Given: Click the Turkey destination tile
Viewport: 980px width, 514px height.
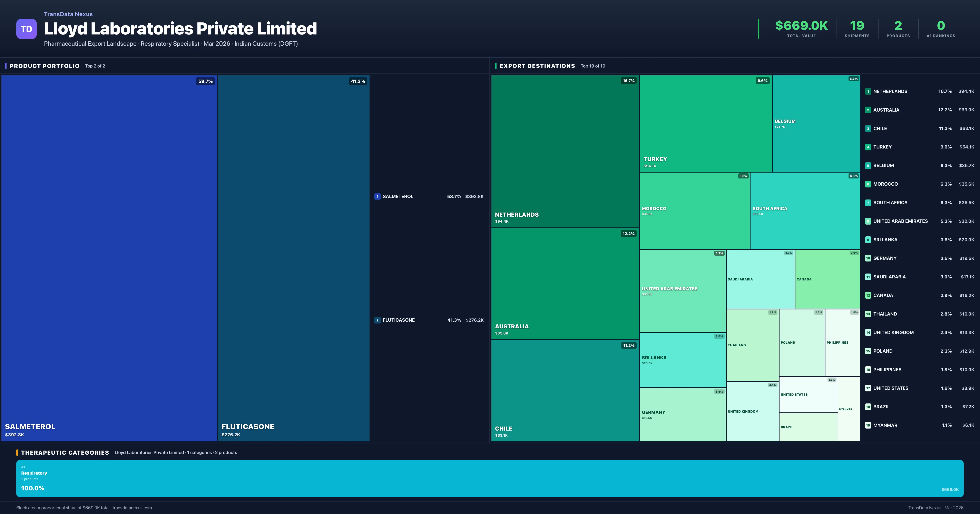Looking at the screenshot, I should click(706, 124).
